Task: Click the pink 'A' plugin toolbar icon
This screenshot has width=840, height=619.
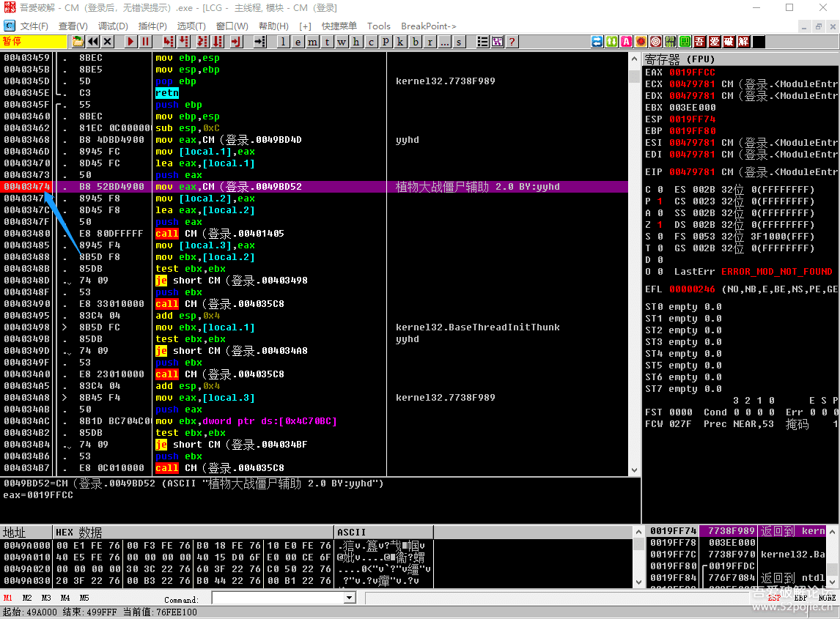Action: click(626, 42)
